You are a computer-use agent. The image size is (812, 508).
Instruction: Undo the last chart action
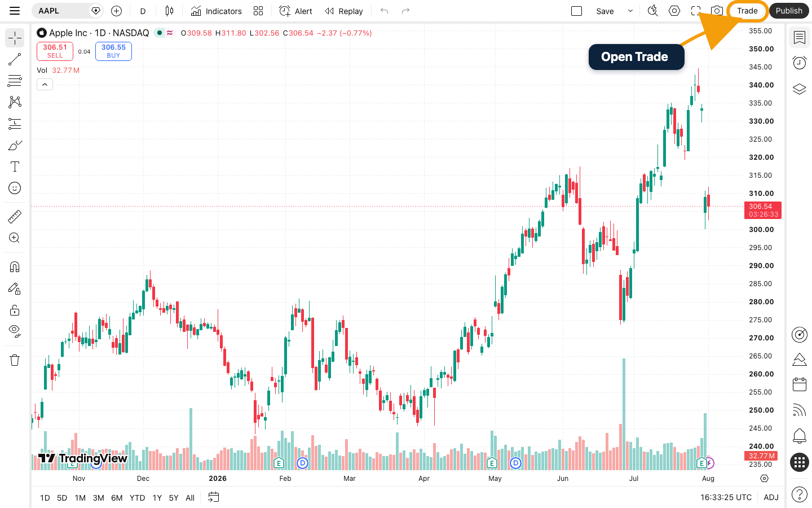coord(385,11)
